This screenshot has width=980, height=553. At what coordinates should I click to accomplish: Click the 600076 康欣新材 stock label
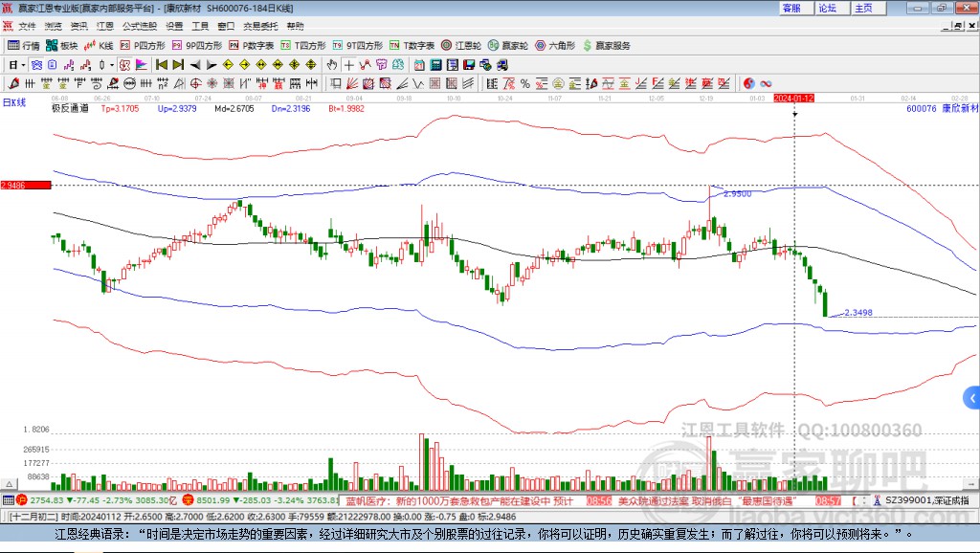(x=942, y=108)
